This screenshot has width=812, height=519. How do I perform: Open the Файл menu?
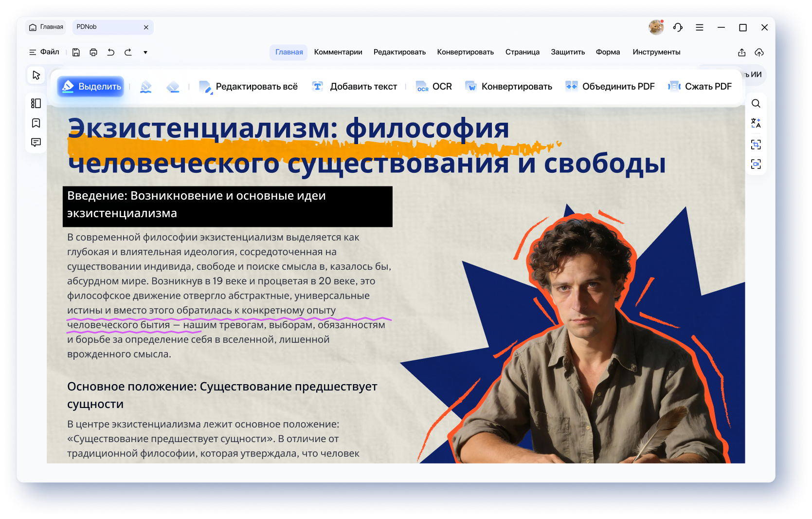[x=44, y=52]
